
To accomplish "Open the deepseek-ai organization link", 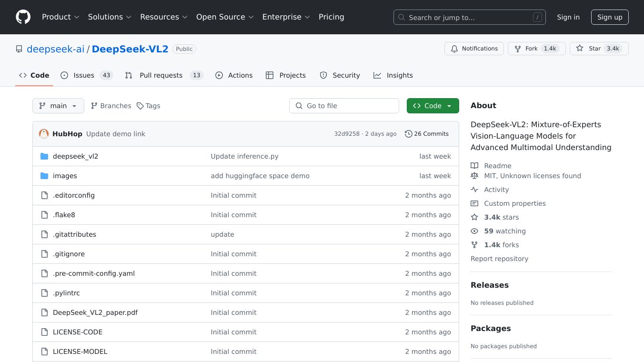I will (x=55, y=49).
